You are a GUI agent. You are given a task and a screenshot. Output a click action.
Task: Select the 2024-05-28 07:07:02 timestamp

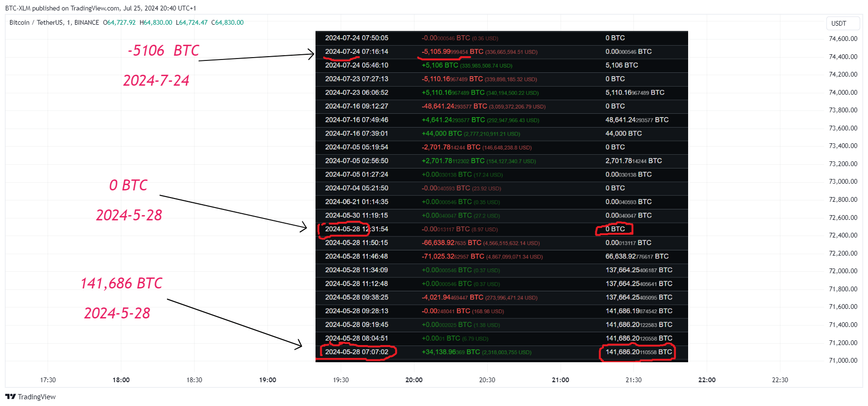[357, 352]
